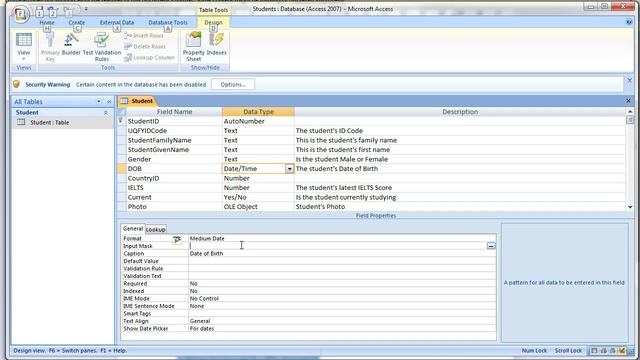Click Lookup Column in Tools group
The image size is (640, 360).
(149, 58)
